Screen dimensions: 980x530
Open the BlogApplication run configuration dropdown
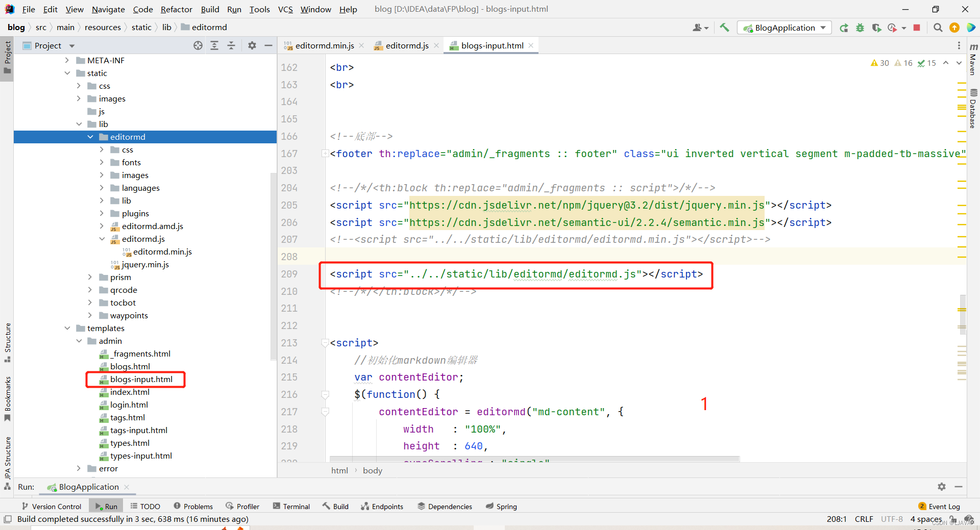[x=822, y=28]
